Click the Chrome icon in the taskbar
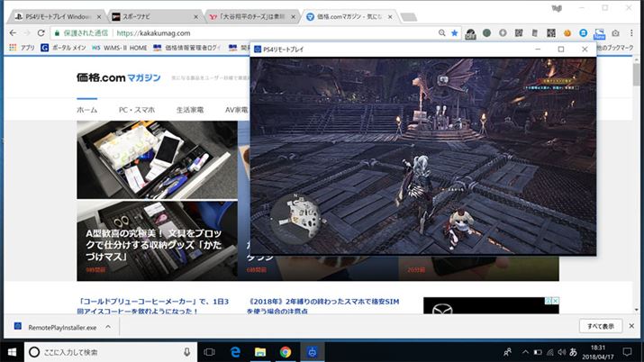Viewport: 644px width, 362px height. [286, 351]
